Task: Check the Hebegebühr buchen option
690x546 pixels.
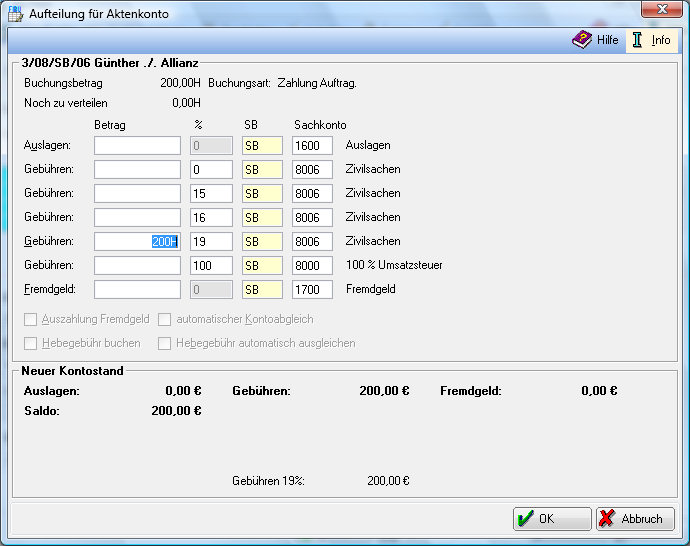Action: pyautogui.click(x=31, y=343)
